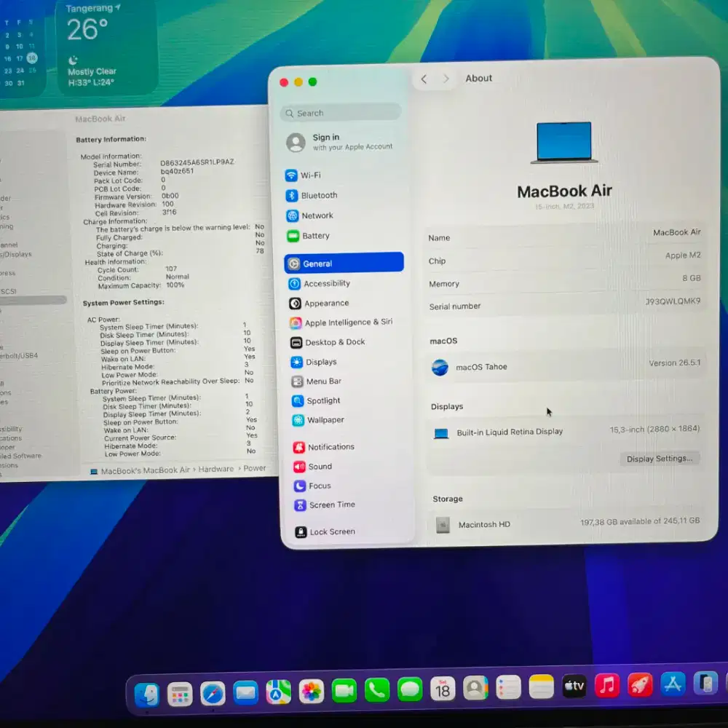The height and width of the screenshot is (728, 728).
Task: Click the 8 GB memory value
Action: coord(692,278)
